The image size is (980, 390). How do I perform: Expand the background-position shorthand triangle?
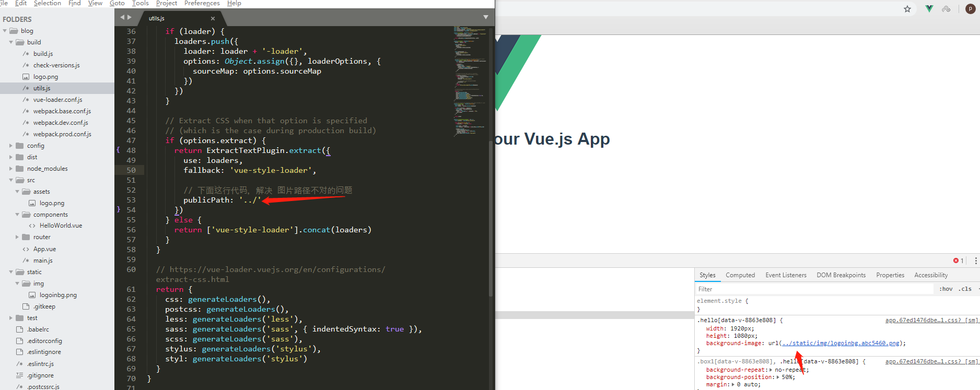[x=778, y=377]
